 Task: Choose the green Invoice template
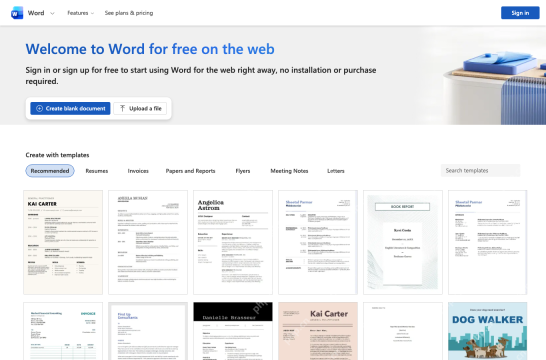63,331
